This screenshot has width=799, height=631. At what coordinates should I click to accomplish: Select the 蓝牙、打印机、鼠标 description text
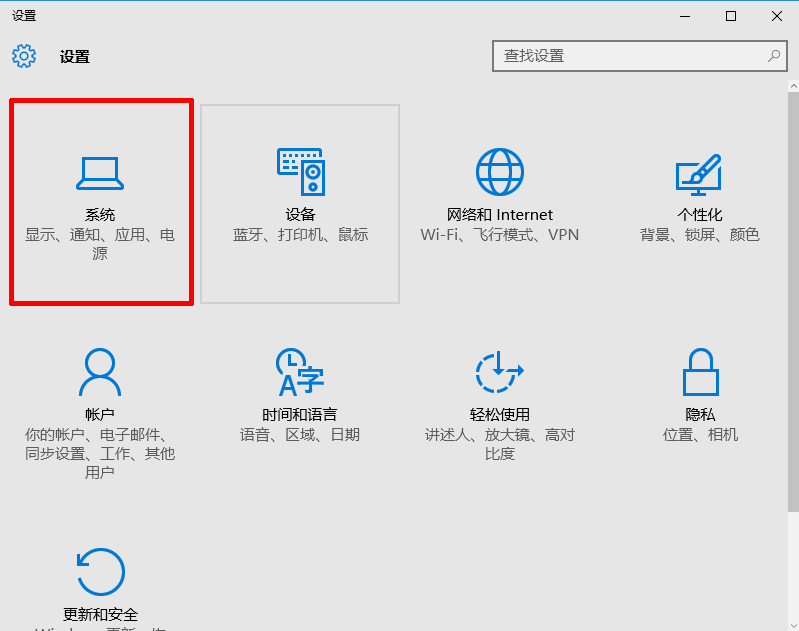tap(300, 235)
